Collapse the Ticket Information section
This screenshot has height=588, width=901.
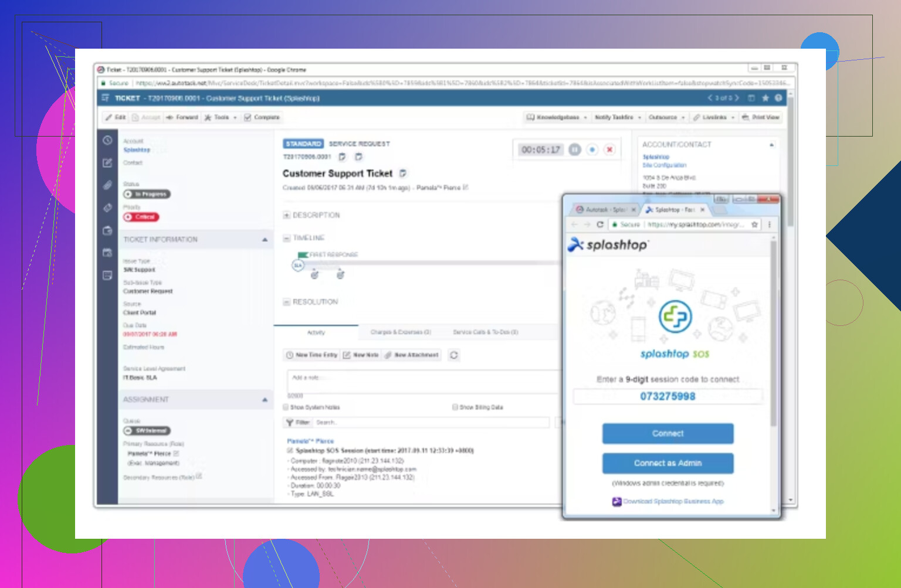265,240
